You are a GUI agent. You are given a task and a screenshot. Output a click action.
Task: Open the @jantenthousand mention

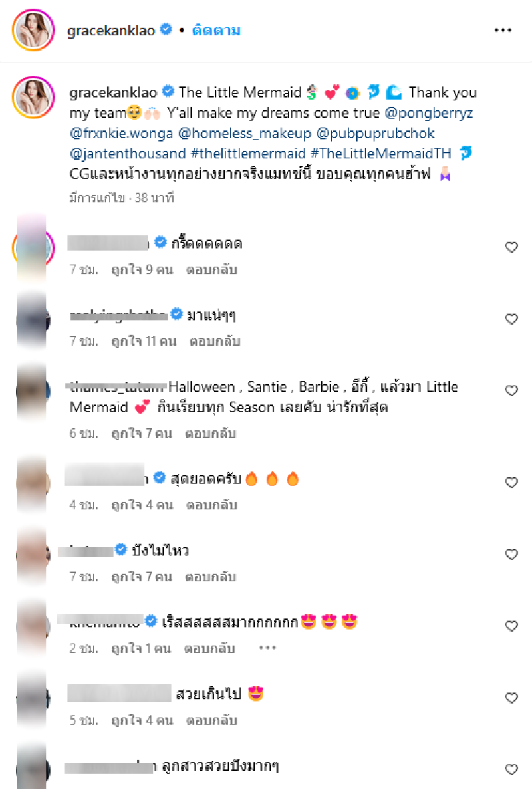[128, 153]
